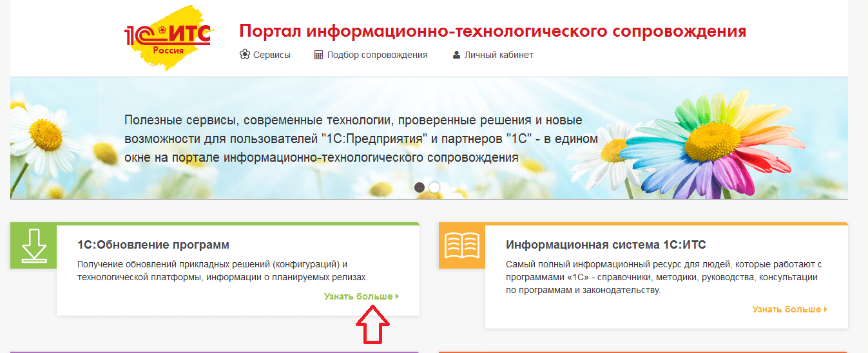Viewport: 868px width, 353px height.
Task: Select the first banner slide dot
Action: coord(420,187)
